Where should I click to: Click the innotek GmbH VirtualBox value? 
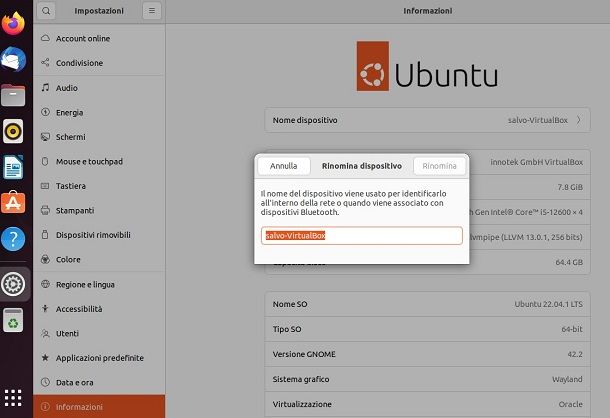[536, 162]
